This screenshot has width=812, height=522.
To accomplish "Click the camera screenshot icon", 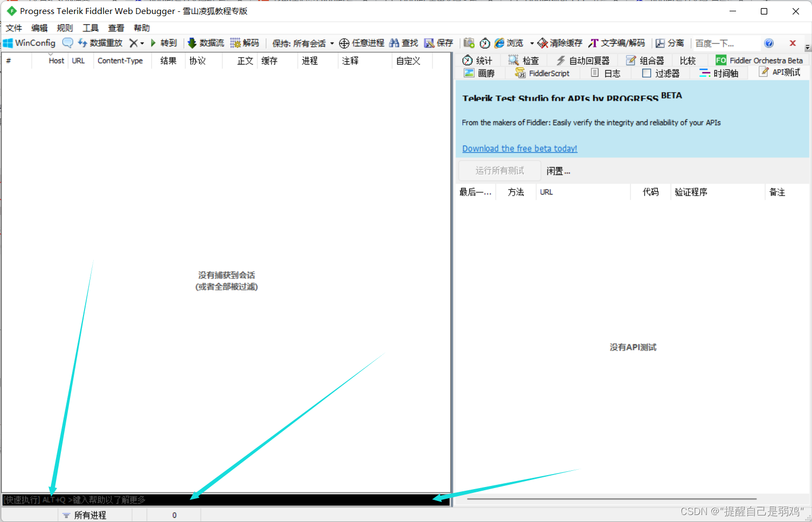I will [469, 43].
